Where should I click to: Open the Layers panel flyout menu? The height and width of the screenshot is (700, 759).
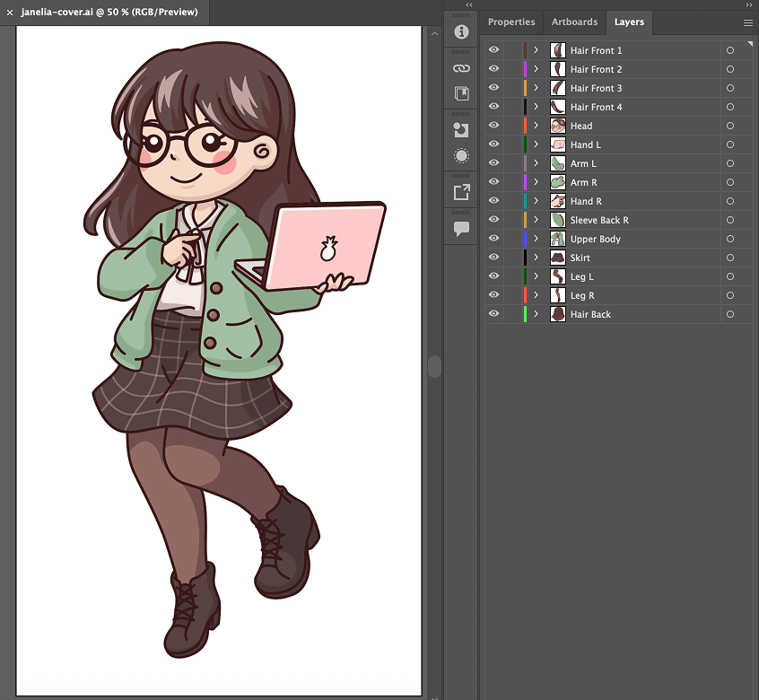click(747, 22)
